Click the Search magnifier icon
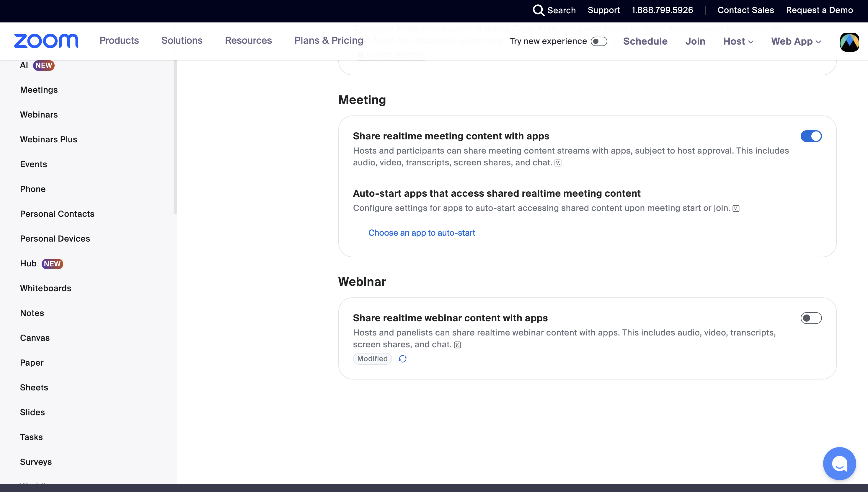Screen dimensions: 868x492 coord(538,10)
